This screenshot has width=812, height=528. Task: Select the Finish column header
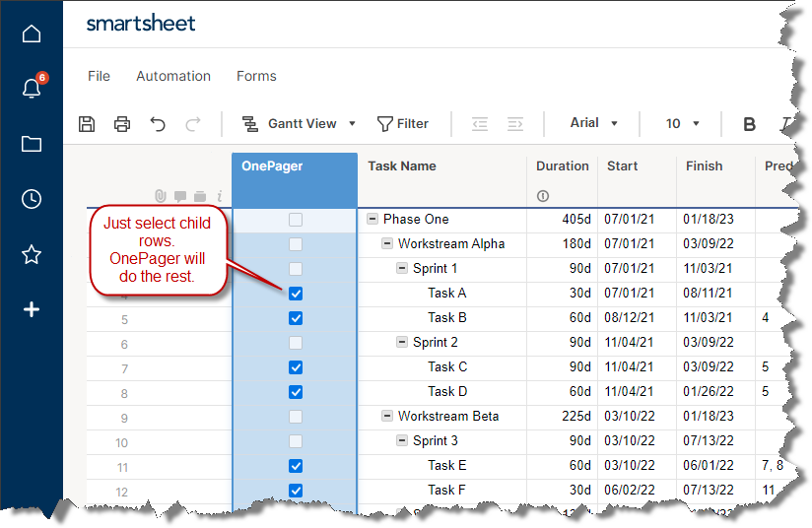[x=716, y=180]
